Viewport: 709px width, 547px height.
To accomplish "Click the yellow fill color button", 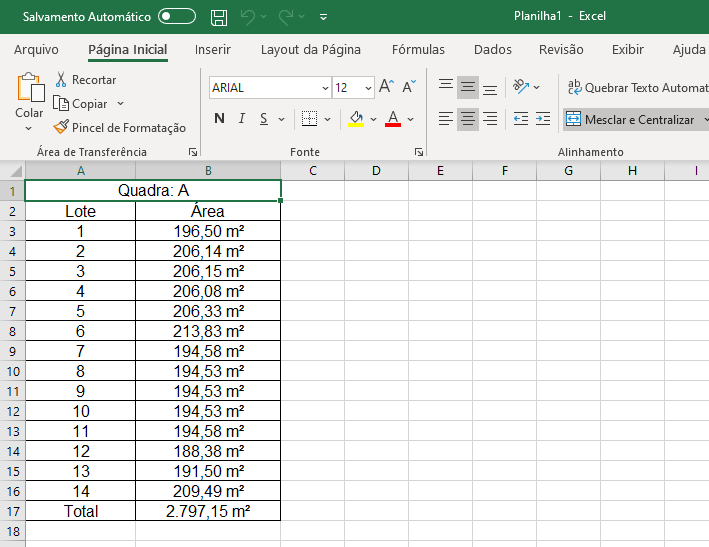I will click(x=356, y=119).
